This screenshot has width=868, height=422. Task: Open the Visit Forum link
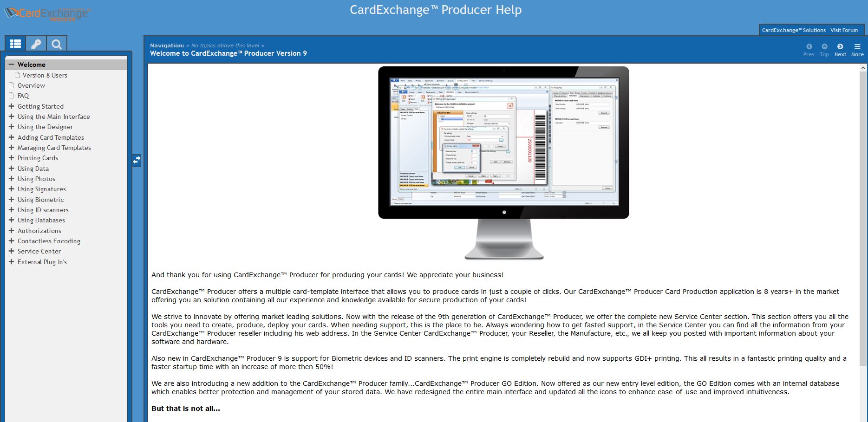(844, 30)
